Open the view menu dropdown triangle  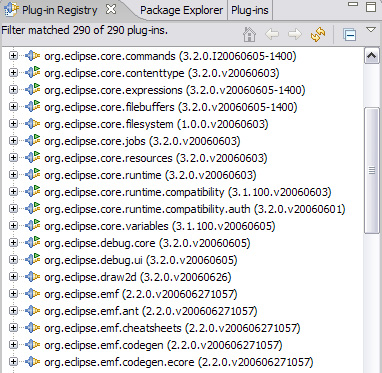tap(371, 30)
